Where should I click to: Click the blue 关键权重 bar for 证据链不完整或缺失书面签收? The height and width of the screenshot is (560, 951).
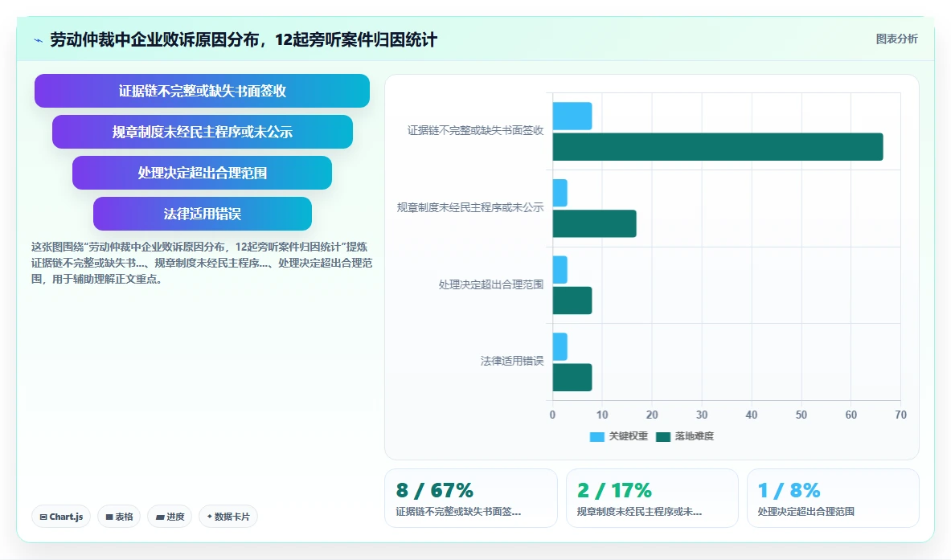click(572, 116)
